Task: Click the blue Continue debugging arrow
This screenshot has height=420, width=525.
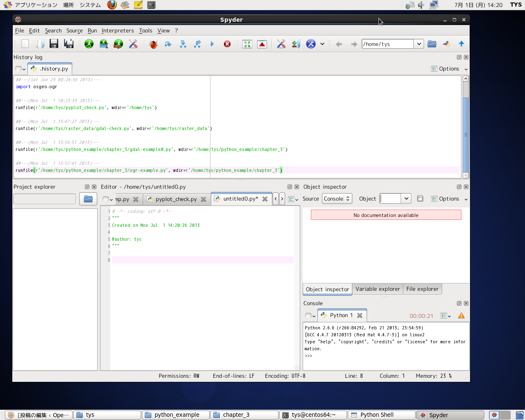Action: 212,44
